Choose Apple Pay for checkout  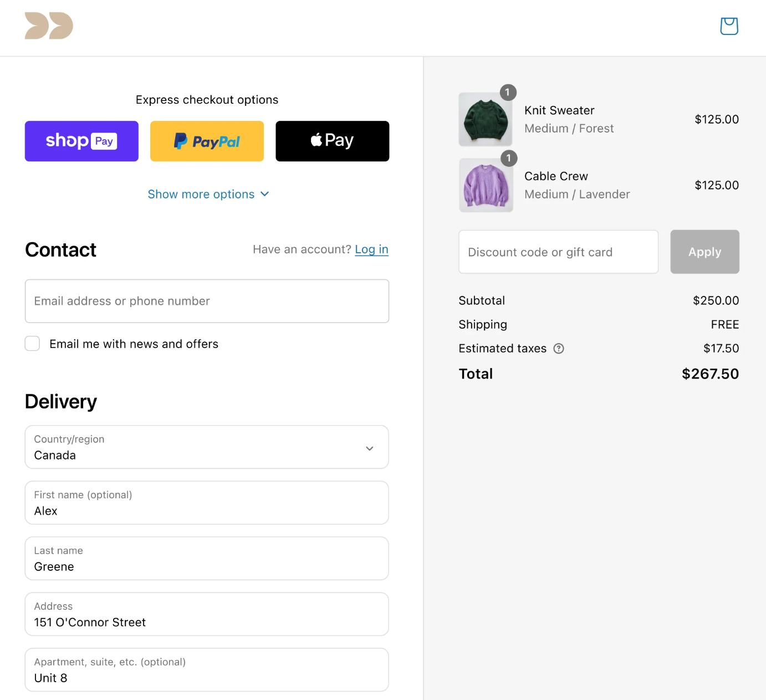pos(332,141)
